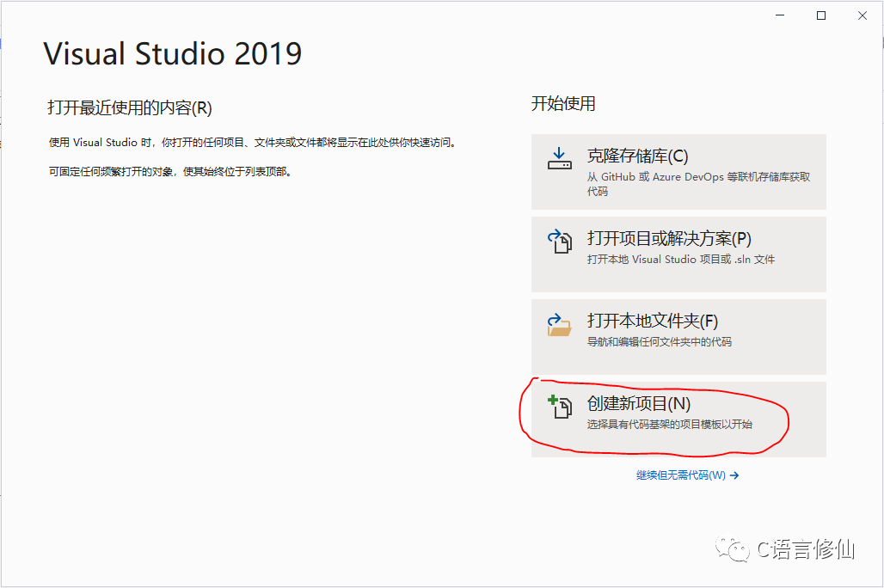Close the Visual Studio 2019 window
Screen dimensions: 884x588
point(863,15)
